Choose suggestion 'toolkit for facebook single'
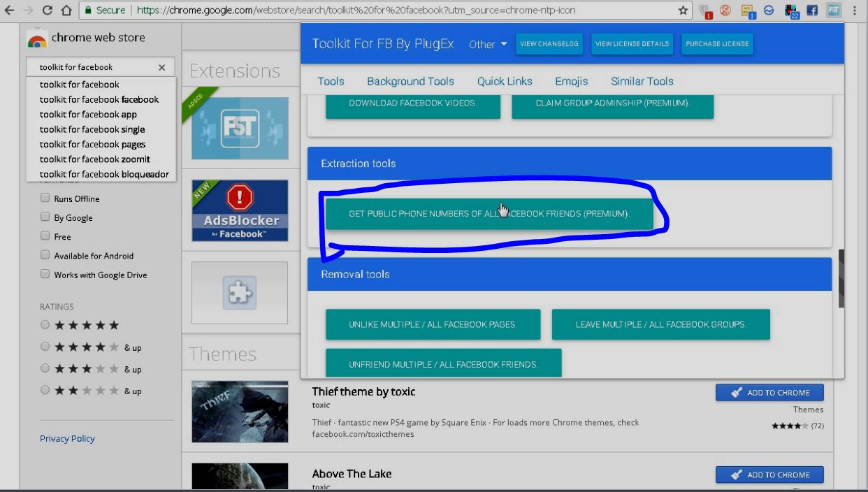Viewport: 868px width, 492px height. click(x=101, y=129)
